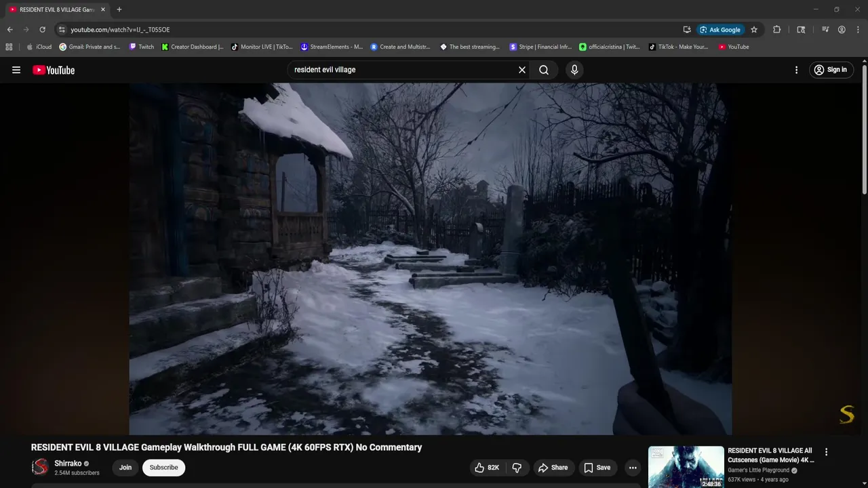Open recommended video title RESIDENT EVIL 8 VILLAGE All Cutscenes

[x=771, y=455]
